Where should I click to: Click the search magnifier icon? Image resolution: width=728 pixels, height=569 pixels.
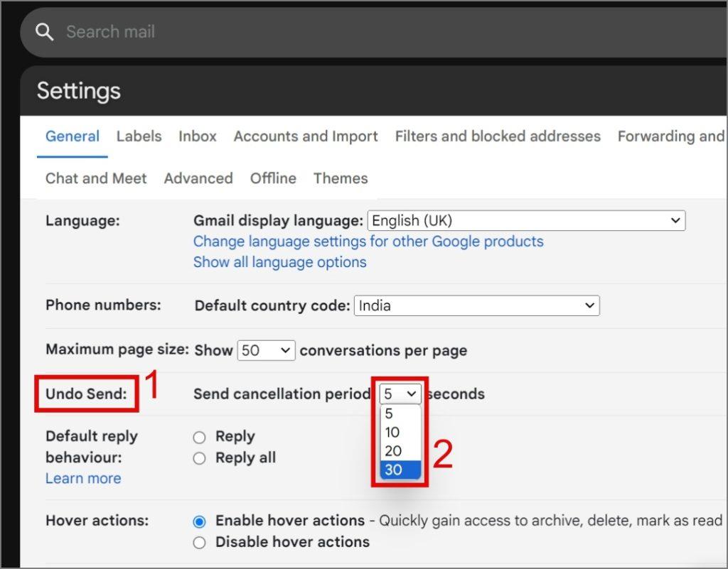(45, 32)
